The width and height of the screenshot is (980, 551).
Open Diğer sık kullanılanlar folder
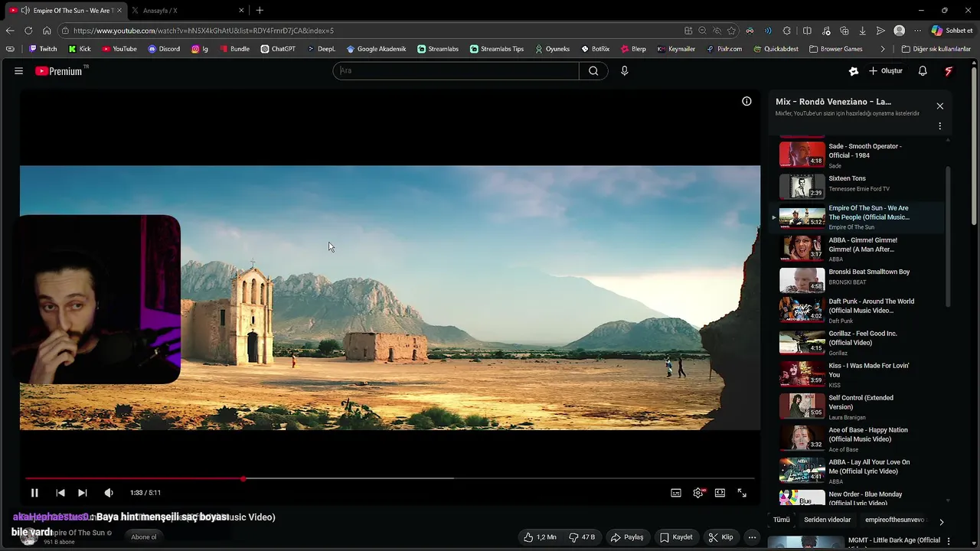pos(936,49)
